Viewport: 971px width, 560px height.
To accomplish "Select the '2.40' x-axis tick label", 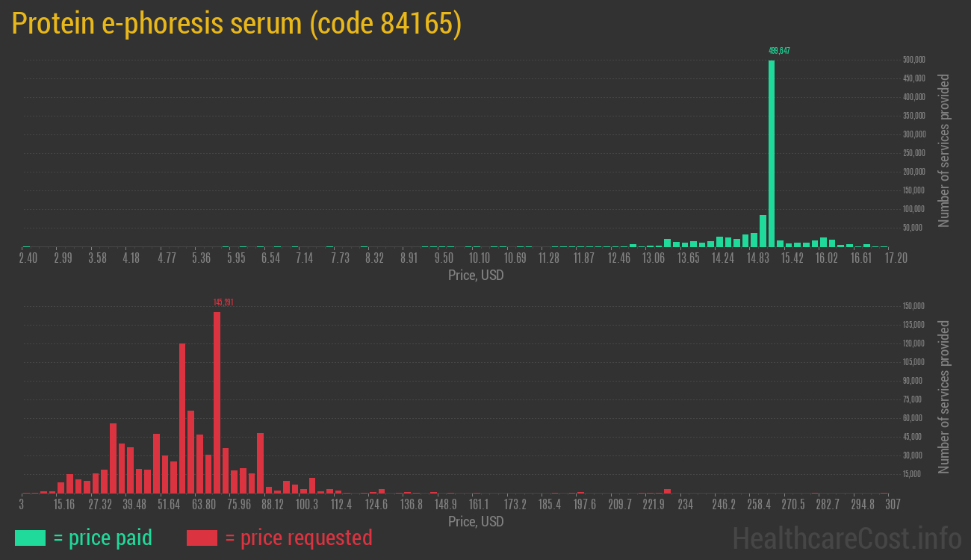I will click(28, 258).
